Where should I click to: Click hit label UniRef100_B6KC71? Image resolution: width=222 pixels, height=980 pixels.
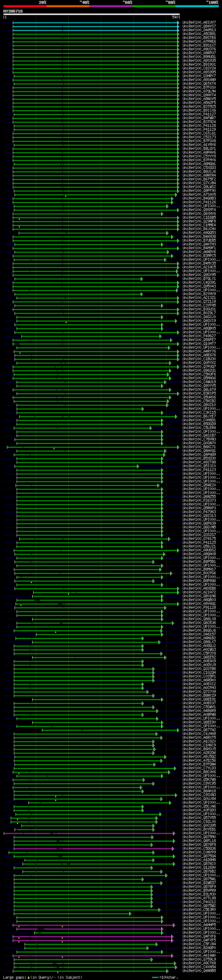pos(199,447)
